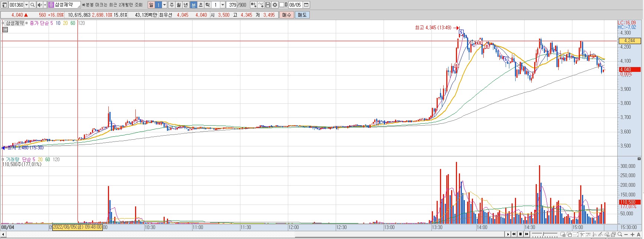
Task: Click the speaker sound alert icon
Action: (40, 5)
